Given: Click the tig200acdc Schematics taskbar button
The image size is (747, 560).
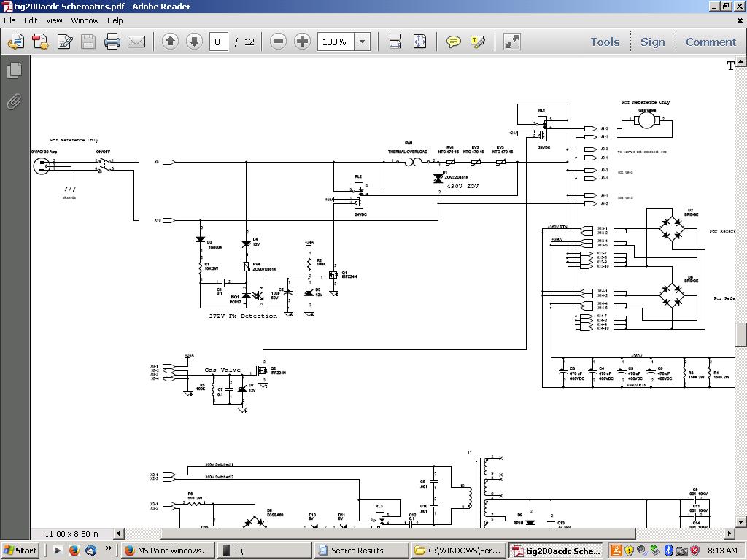Looking at the screenshot, I should point(556,551).
